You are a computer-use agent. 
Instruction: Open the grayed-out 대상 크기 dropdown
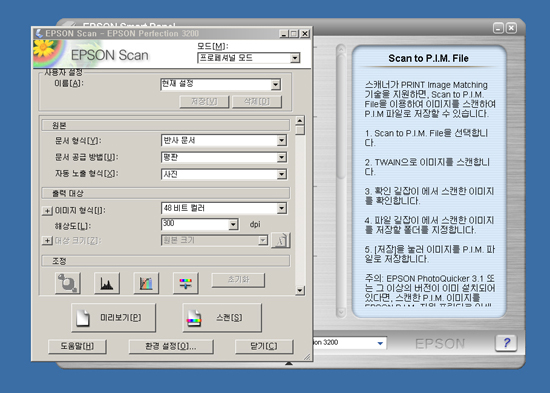(x=262, y=240)
